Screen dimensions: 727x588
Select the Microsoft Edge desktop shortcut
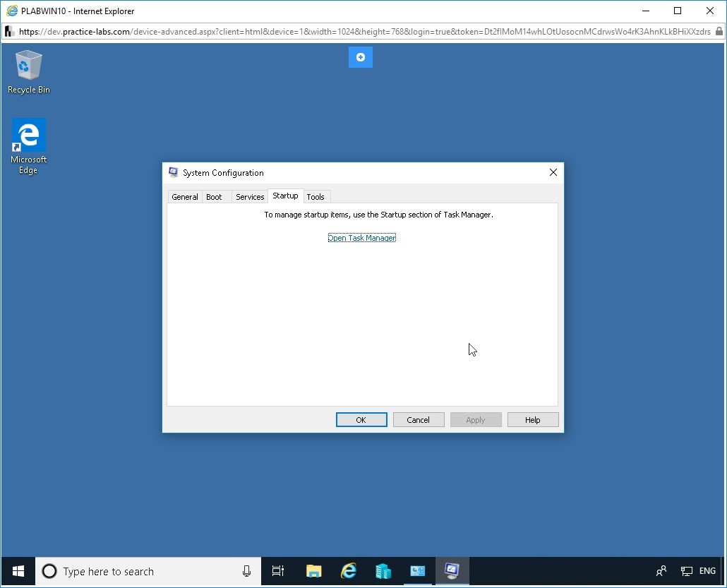pos(29,146)
